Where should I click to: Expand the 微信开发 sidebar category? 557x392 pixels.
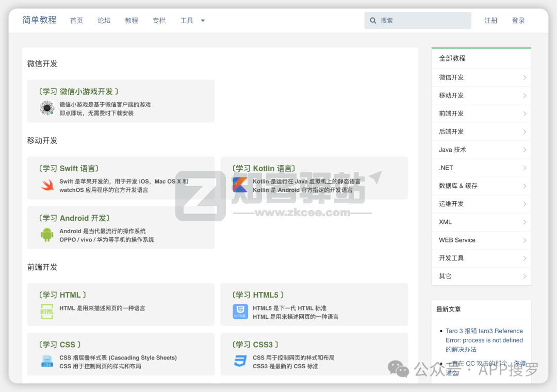pos(481,77)
